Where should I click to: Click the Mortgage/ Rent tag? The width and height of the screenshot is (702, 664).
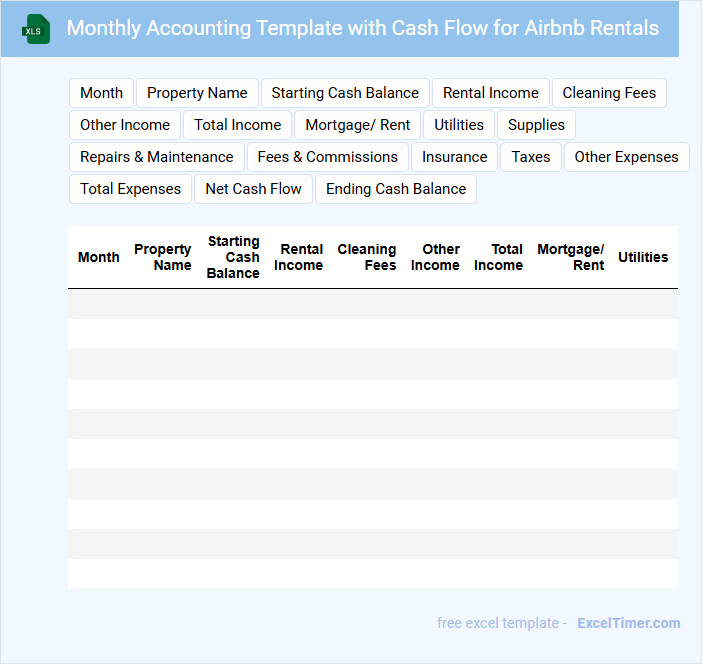pos(358,125)
